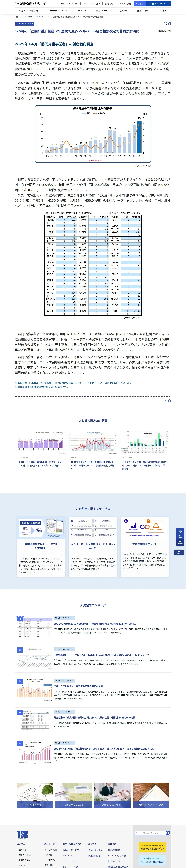Screen dimensions: 186x868
Task: Open the WEB請求書サービス banner
Action: 35,796
